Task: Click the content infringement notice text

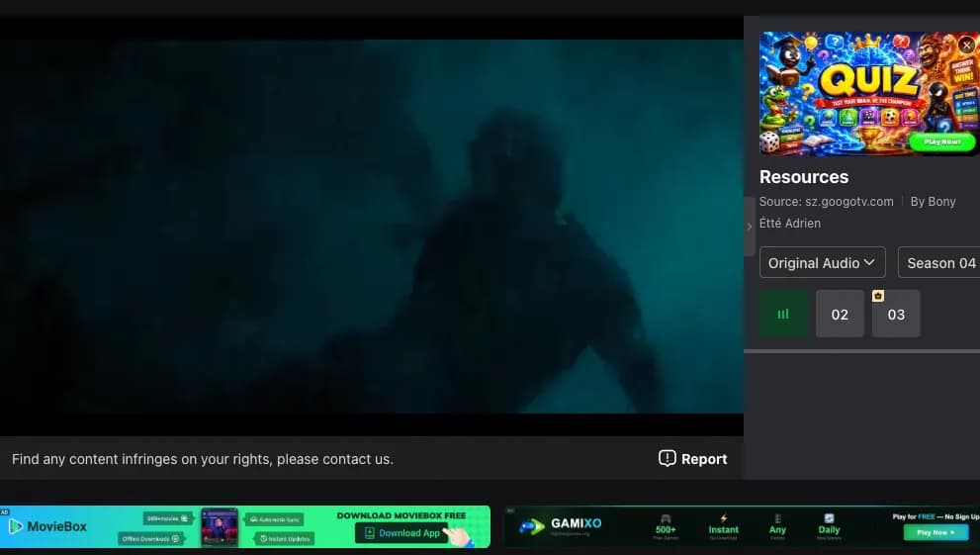Action: click(x=203, y=459)
